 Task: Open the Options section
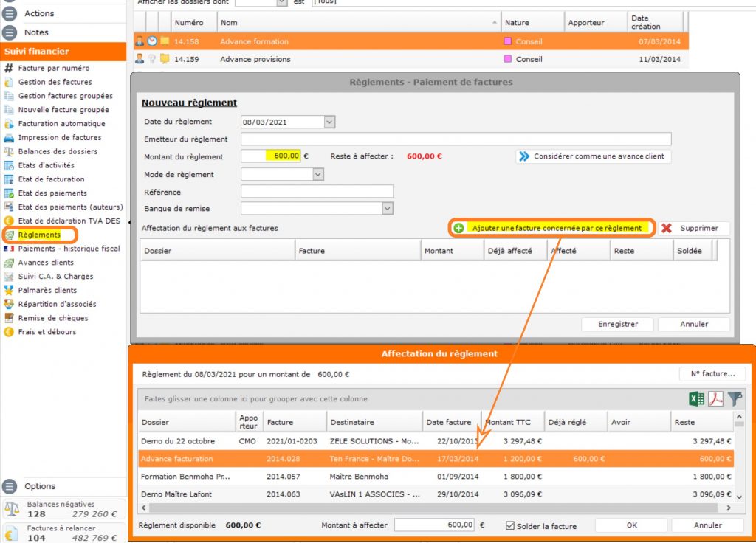[x=39, y=486]
